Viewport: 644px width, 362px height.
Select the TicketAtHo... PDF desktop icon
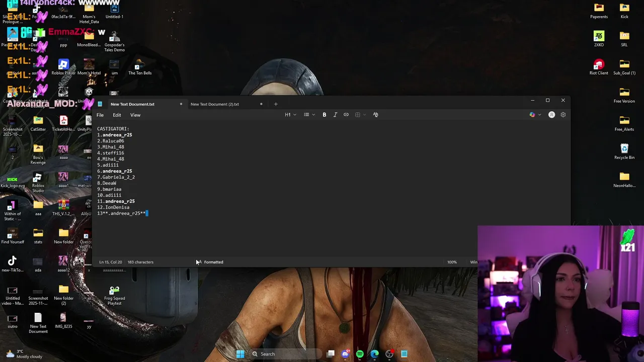[x=63, y=123]
